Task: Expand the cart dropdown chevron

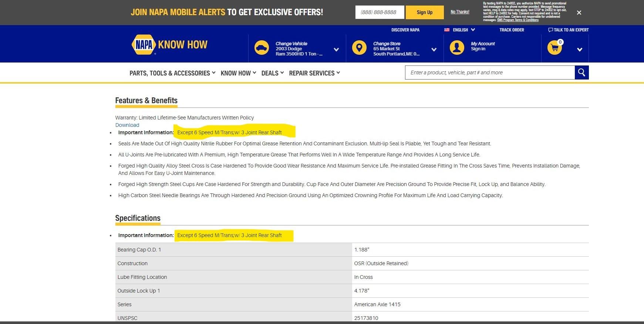Action: (x=580, y=50)
